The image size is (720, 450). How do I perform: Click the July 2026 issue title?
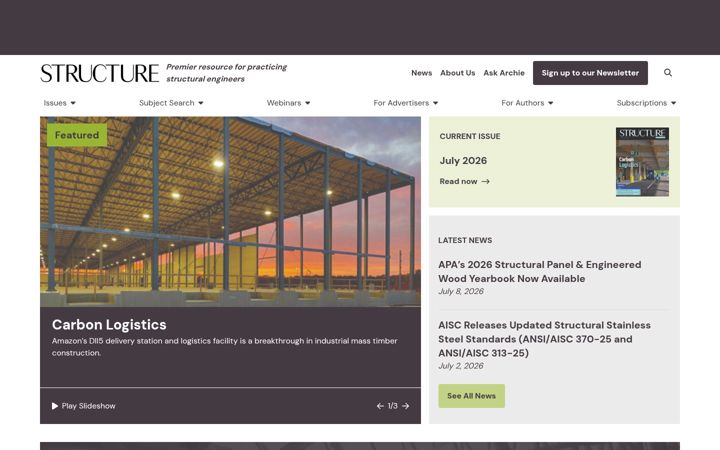pos(463,161)
